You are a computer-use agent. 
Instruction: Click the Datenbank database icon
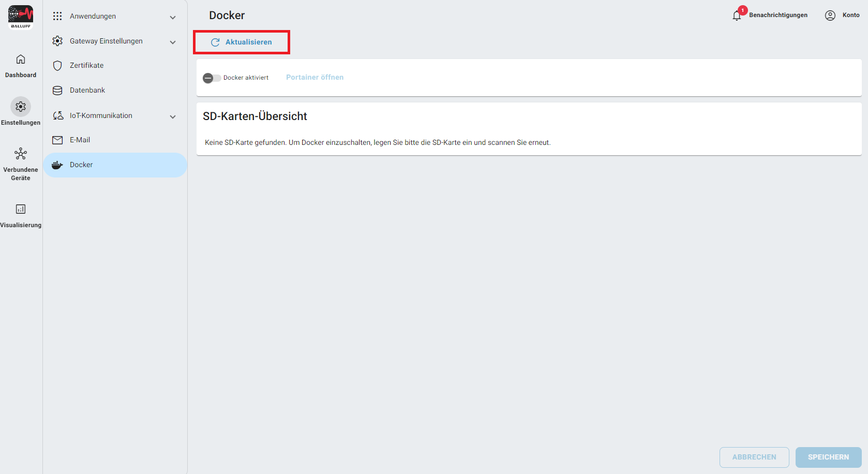pyautogui.click(x=57, y=91)
